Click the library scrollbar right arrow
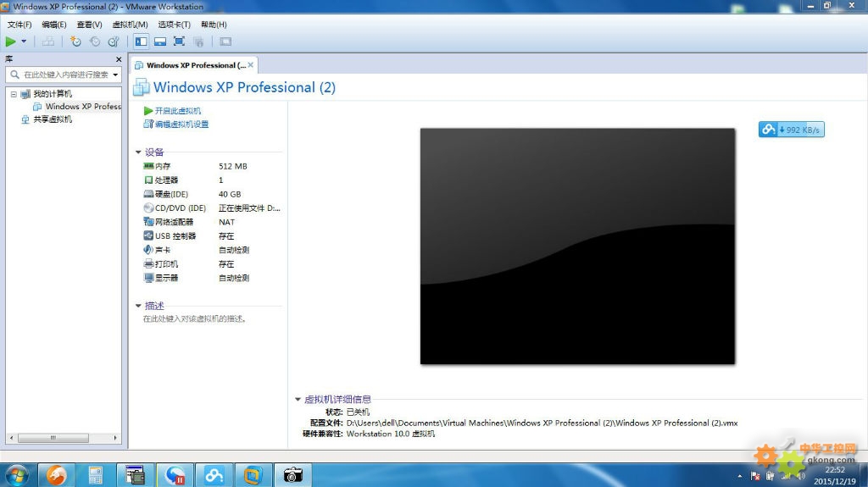Viewport: 868px width, 487px height. [115, 438]
